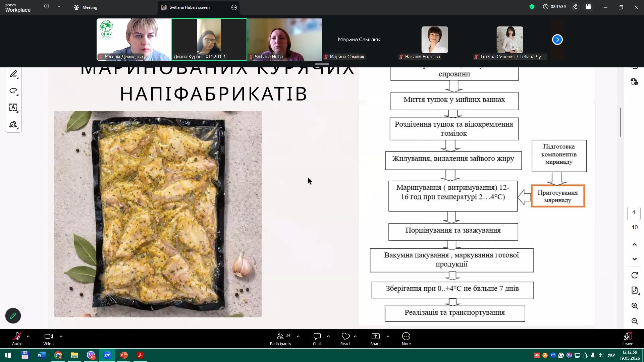Open the Zoom annotate pencil button
This screenshot has width=644, height=362.
point(13,316)
